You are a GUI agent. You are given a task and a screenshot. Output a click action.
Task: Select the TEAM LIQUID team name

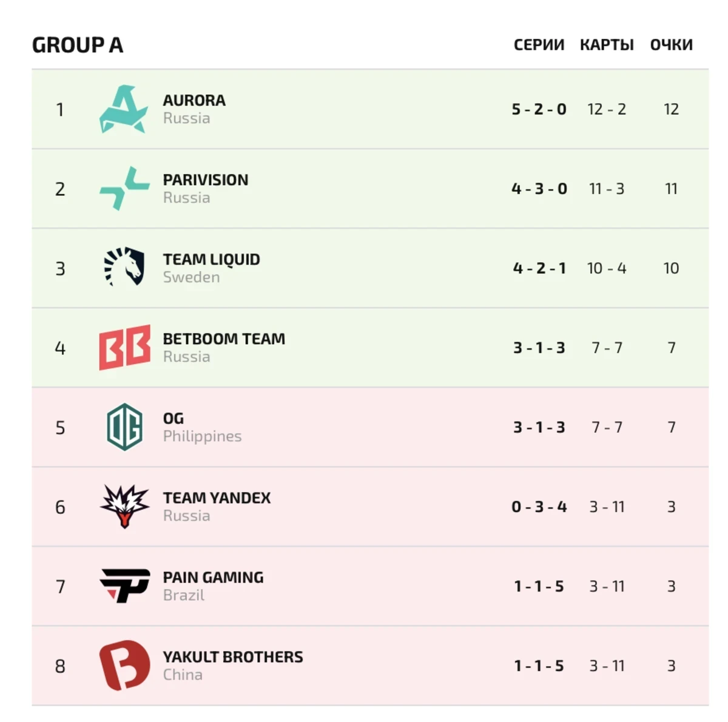click(x=211, y=259)
